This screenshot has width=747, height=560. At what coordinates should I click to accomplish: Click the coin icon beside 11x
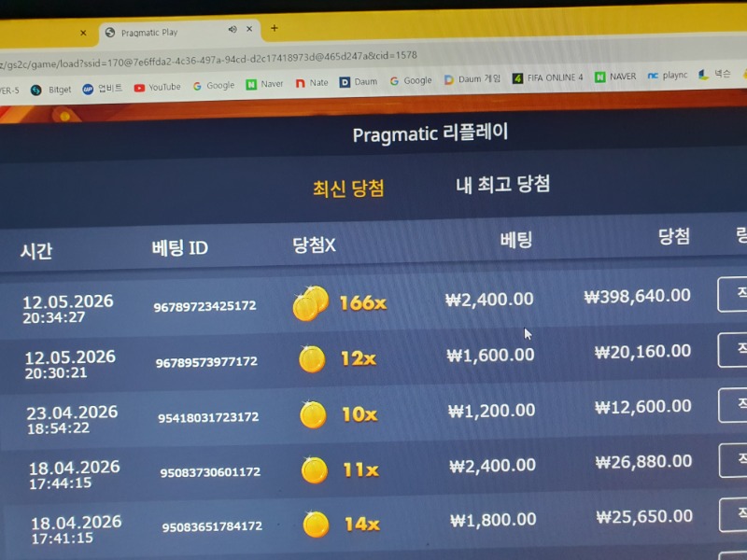pos(315,470)
